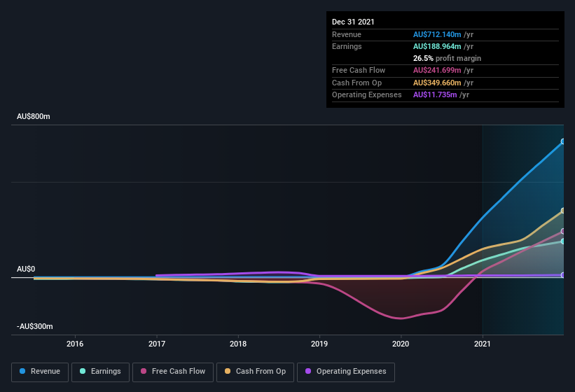Click the AU$712.140m revenue value
575x392 pixels.
point(437,34)
